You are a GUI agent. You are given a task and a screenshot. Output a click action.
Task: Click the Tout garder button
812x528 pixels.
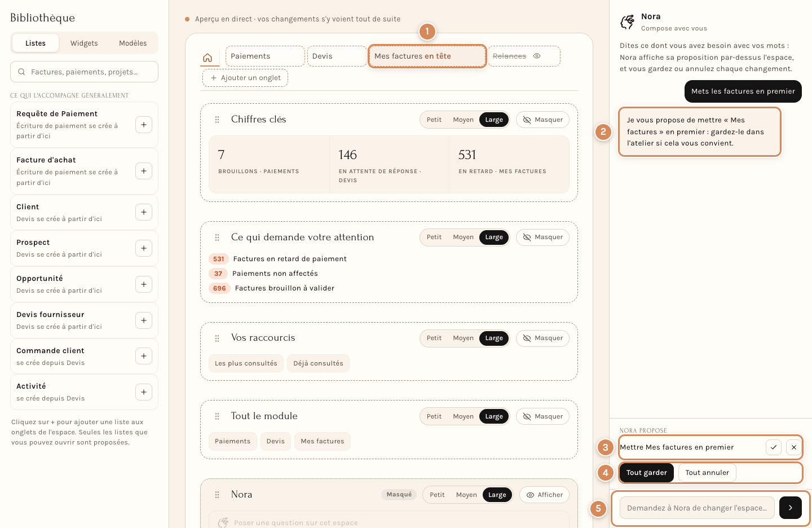[x=646, y=473]
